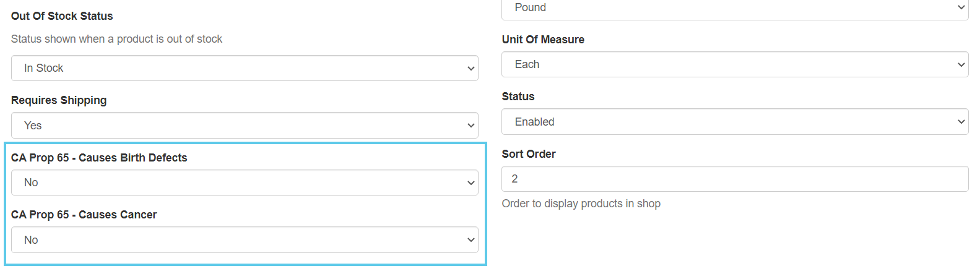This screenshot has width=980, height=271.
Task: Click the chevron arrow on the In Stock select
Action: click(x=470, y=69)
